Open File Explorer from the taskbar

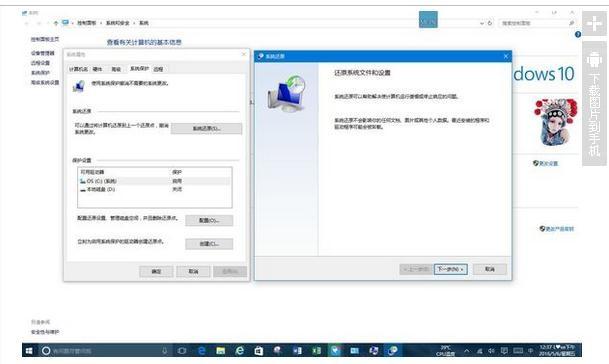tap(221, 351)
